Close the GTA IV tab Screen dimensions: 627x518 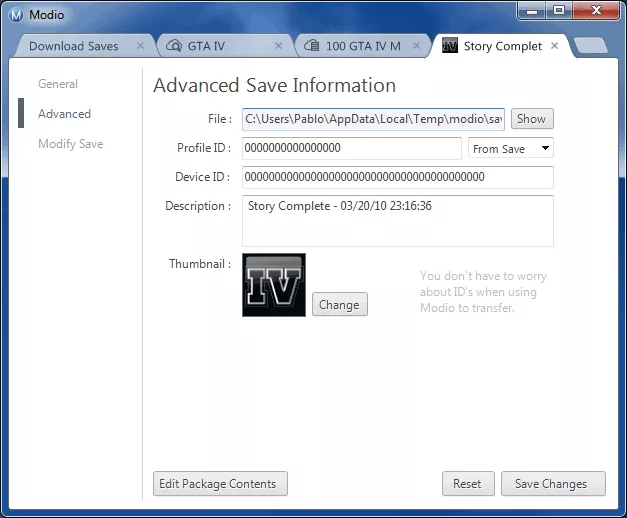click(278, 46)
